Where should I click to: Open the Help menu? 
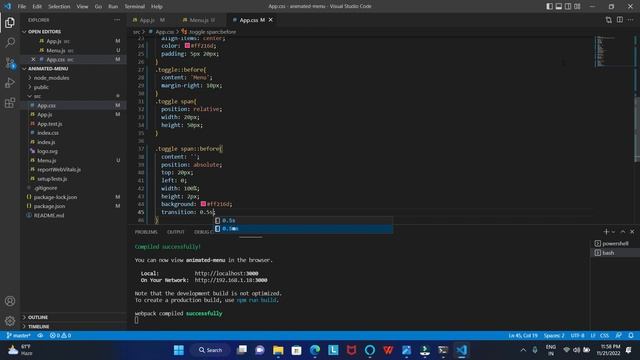[157, 7]
